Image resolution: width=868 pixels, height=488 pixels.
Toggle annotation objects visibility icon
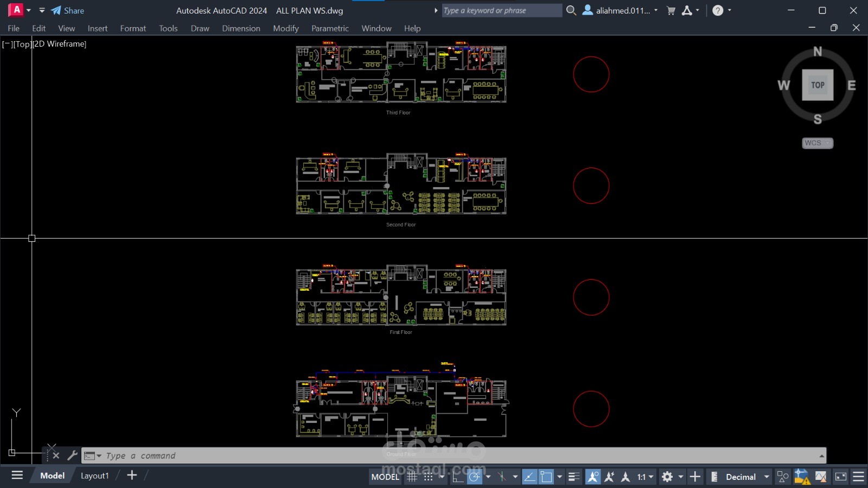point(593,477)
